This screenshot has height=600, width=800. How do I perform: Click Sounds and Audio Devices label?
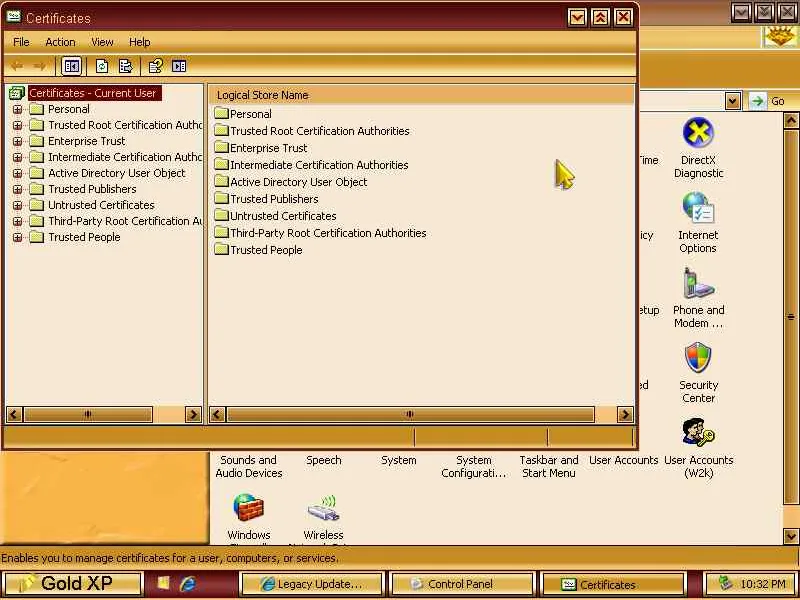click(248, 466)
